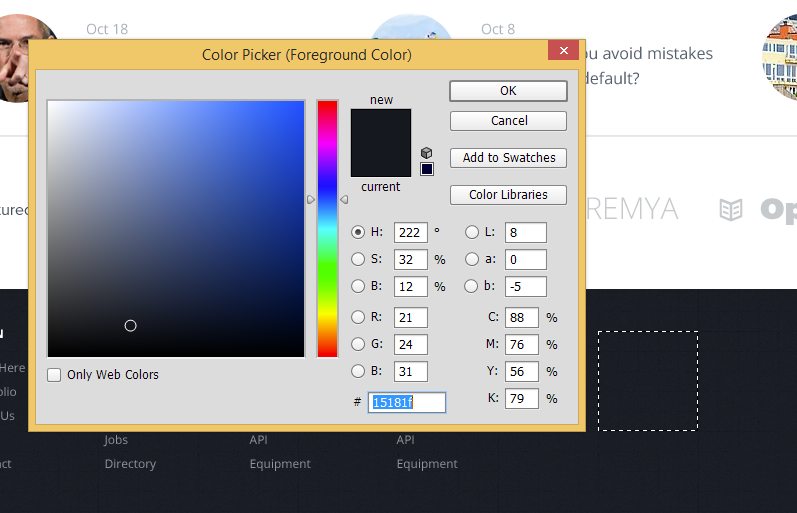The width and height of the screenshot is (797, 513).
Task: Click the small web-safe color swatch
Action: coord(427,169)
